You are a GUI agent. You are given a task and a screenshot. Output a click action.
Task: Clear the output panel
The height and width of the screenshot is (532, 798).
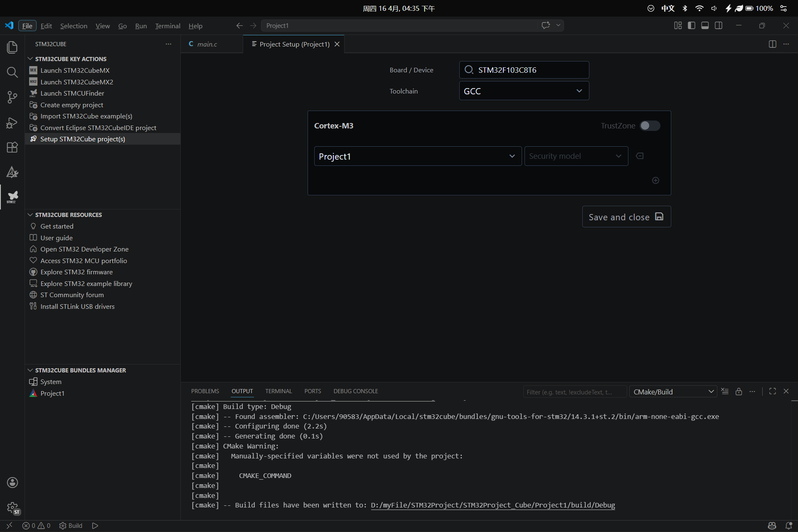click(725, 392)
